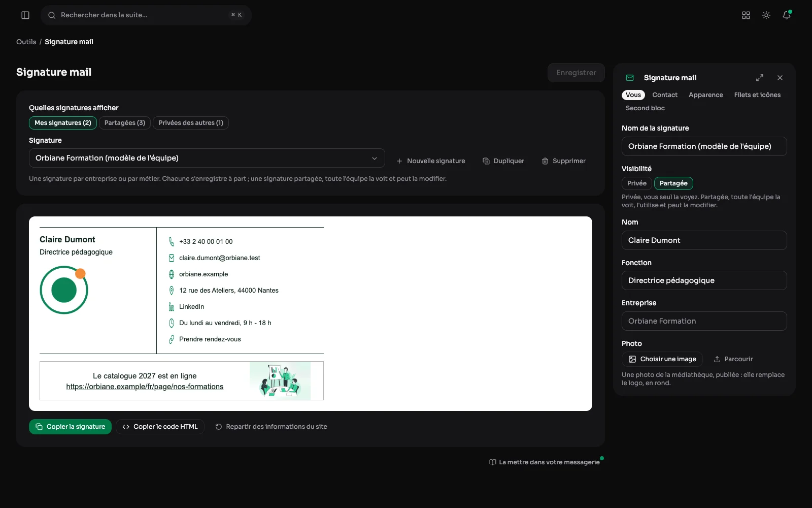Open La mettre dans votre messagerie link
This screenshot has width=812, height=508.
click(x=544, y=462)
